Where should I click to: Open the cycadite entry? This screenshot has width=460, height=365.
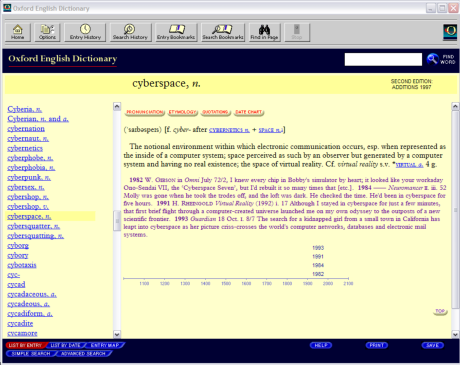(20, 323)
